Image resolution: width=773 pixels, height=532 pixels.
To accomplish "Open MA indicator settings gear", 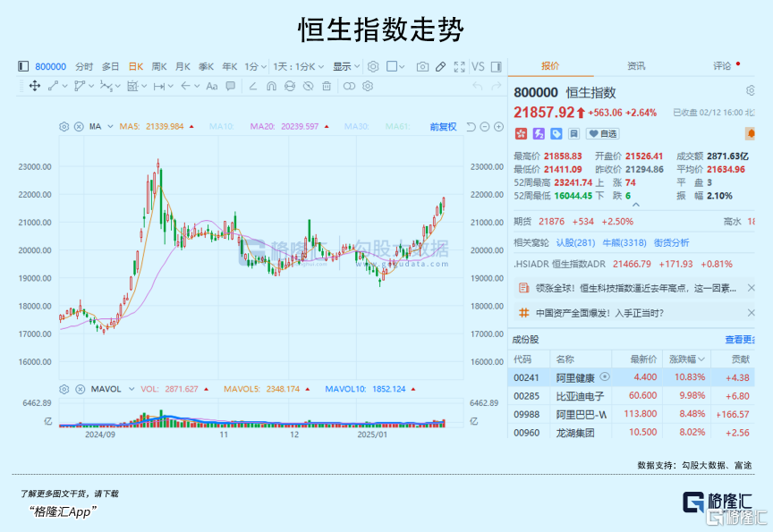I will [x=64, y=127].
